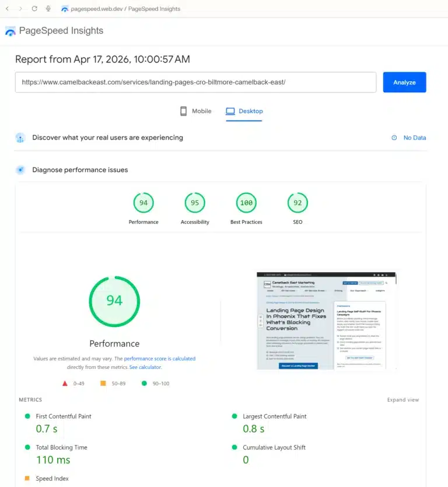
Task: Click the First Contentful Paint label
Action: [64, 416]
